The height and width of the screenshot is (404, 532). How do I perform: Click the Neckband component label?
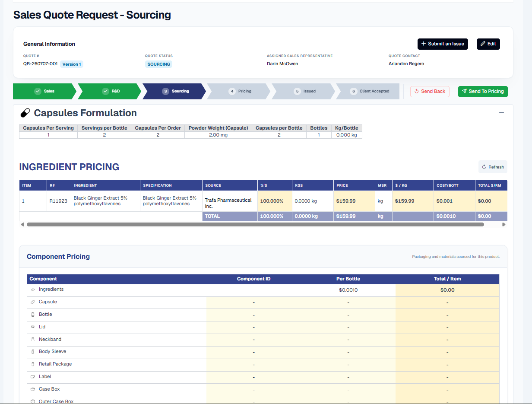pos(50,339)
